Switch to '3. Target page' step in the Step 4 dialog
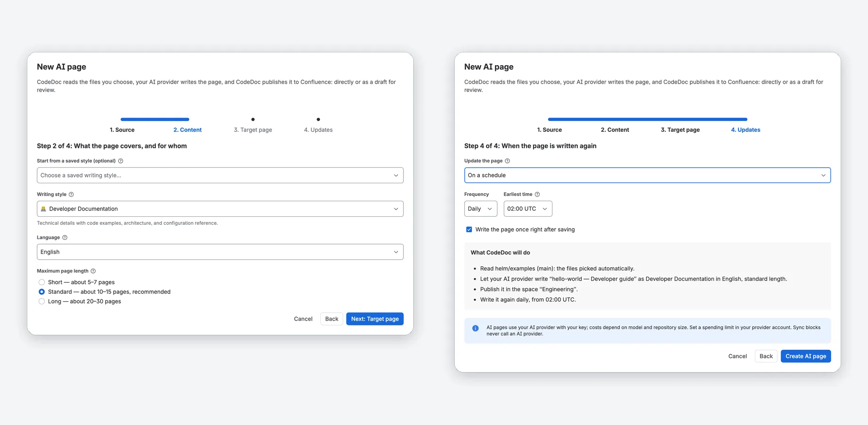Image resolution: width=868 pixels, height=425 pixels. click(x=680, y=130)
